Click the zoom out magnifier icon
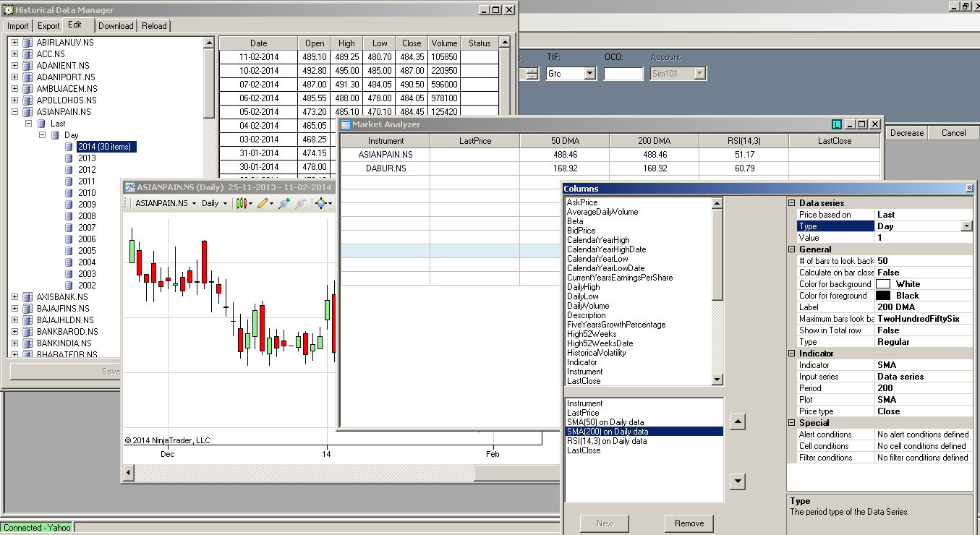This screenshot has width=980, height=535. click(301, 203)
